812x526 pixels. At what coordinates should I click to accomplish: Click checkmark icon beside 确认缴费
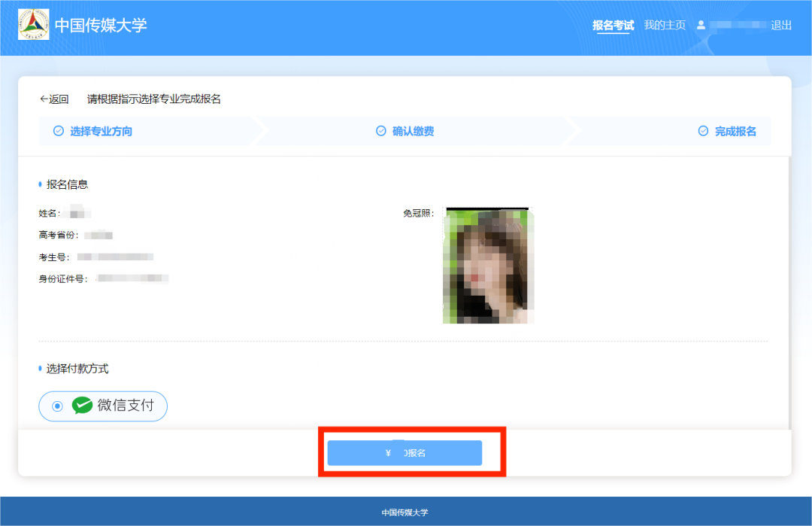tap(381, 131)
